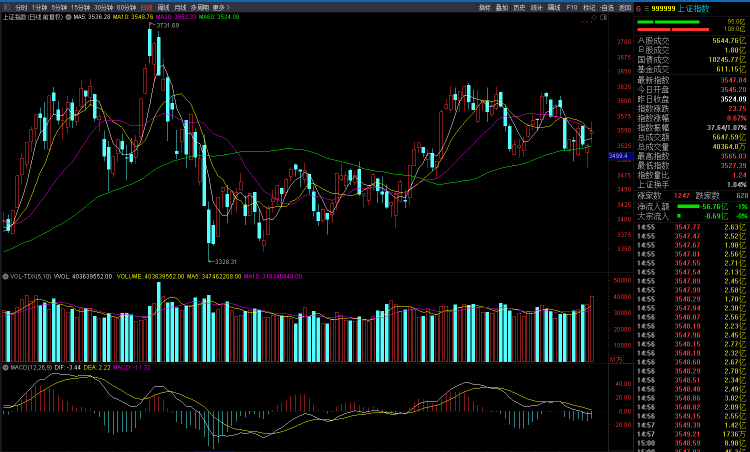Click the 返回 back button
Viewport: 750px width, 452px height.
(x=625, y=8)
